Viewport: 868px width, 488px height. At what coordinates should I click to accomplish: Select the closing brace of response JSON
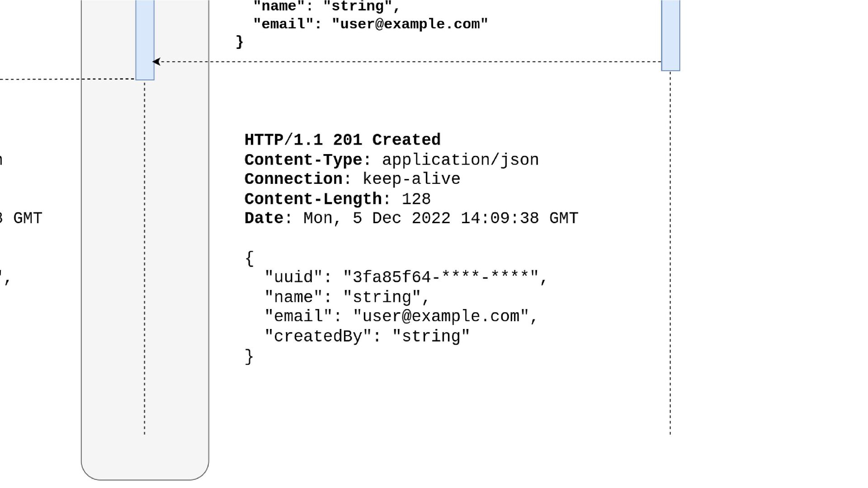(249, 357)
